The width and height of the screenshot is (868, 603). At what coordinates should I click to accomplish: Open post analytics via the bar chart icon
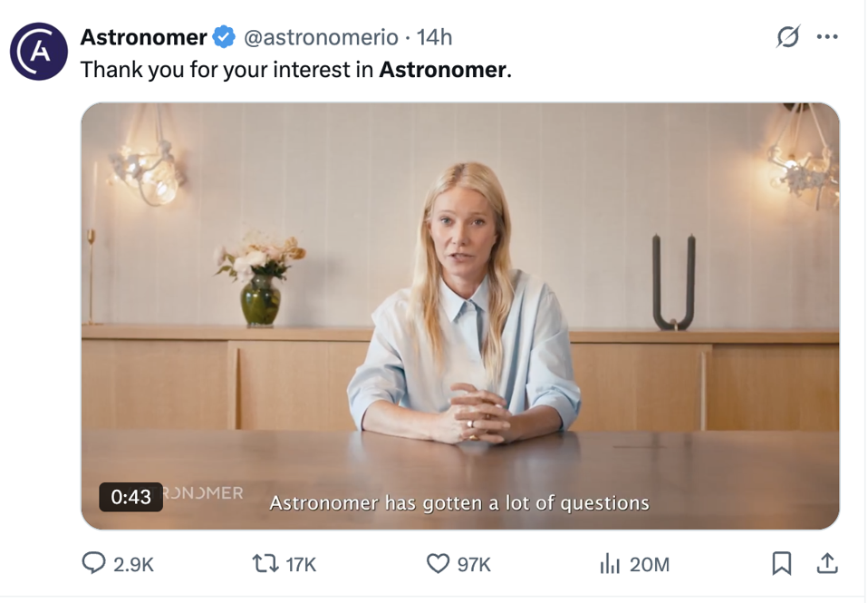coord(608,564)
